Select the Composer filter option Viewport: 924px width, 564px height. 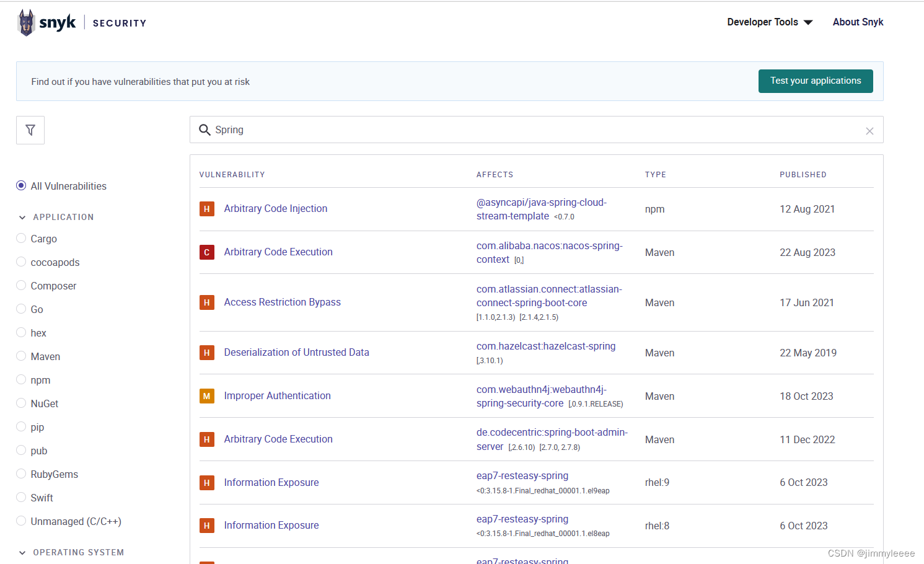point(21,286)
